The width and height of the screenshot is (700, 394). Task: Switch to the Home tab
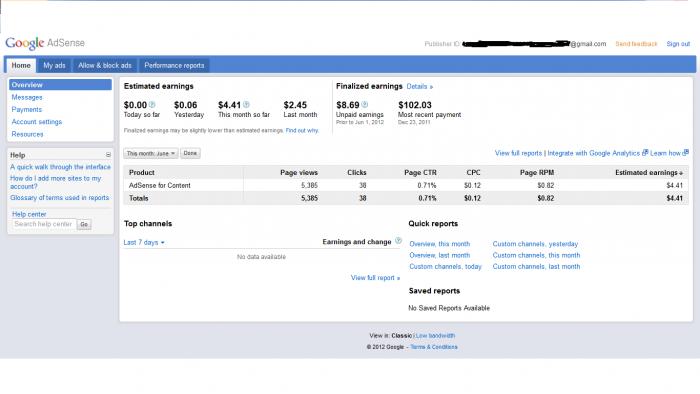(x=21, y=65)
